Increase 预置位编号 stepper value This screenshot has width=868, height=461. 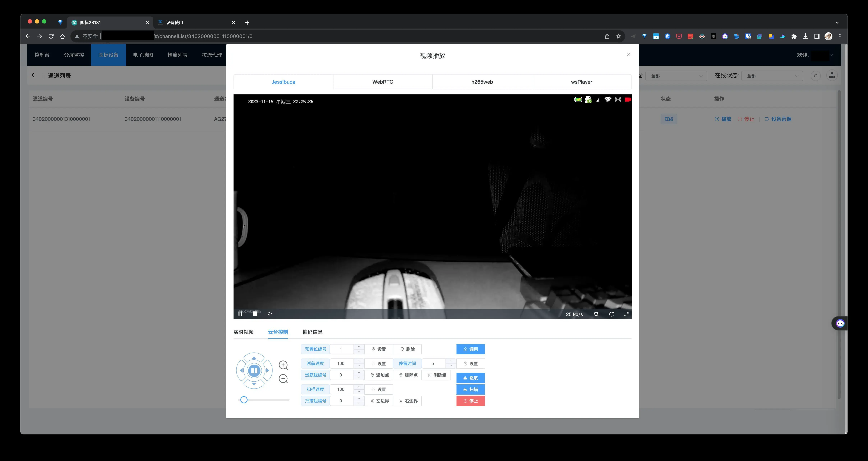click(x=359, y=346)
